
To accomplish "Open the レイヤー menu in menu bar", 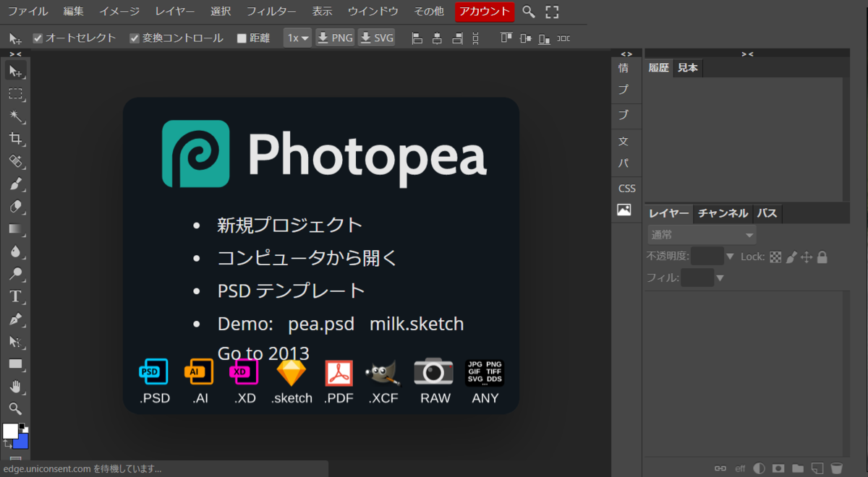I will (174, 12).
